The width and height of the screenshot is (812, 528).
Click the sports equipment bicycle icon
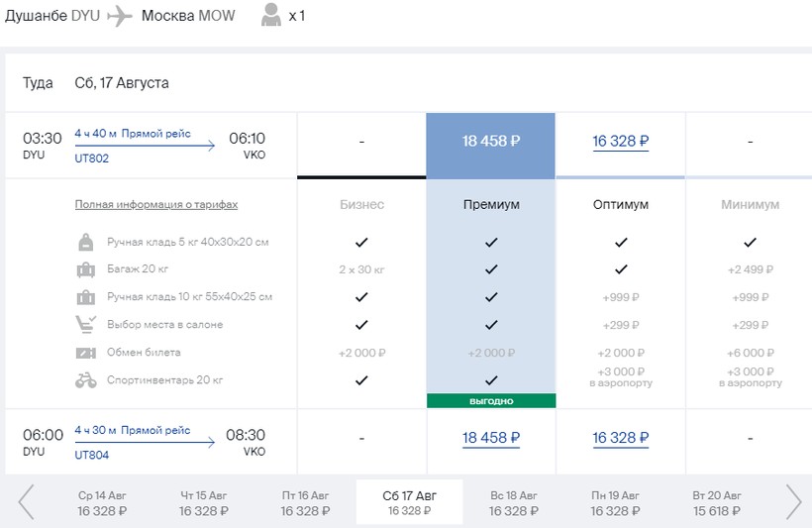86,380
